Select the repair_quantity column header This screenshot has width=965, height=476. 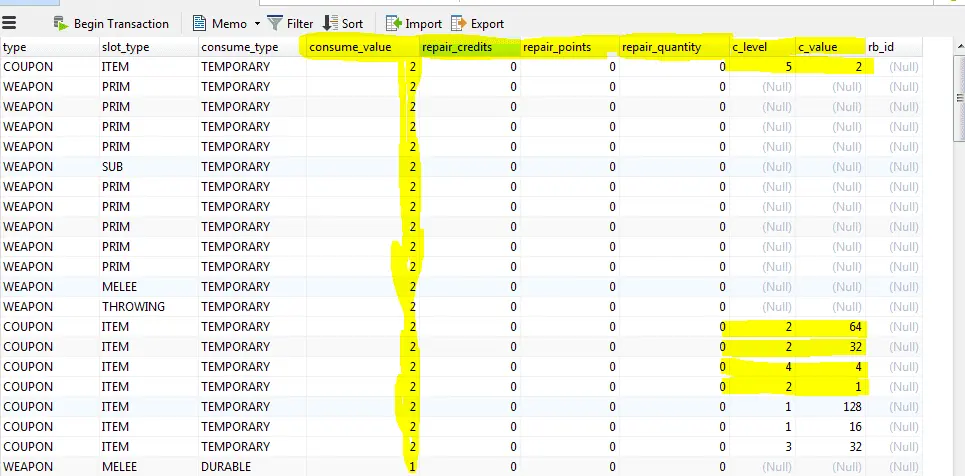click(x=674, y=47)
